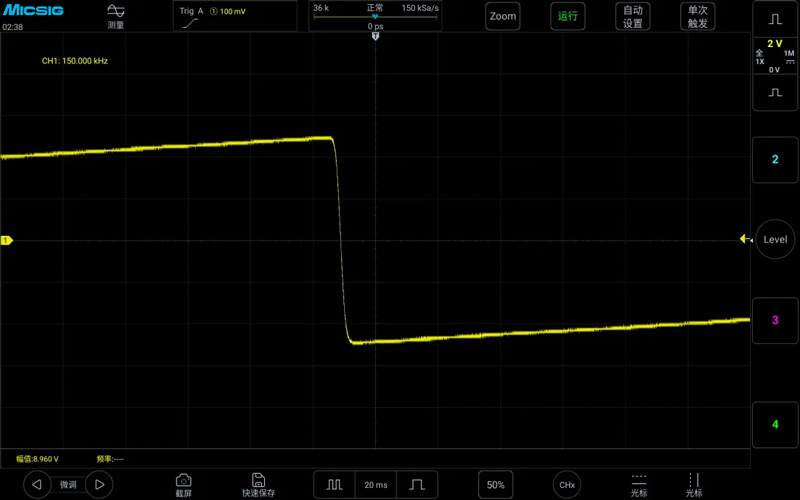Viewport: 800px width, 500px height.
Task: Select the channel 1 ground level marker
Action: click(x=6, y=240)
